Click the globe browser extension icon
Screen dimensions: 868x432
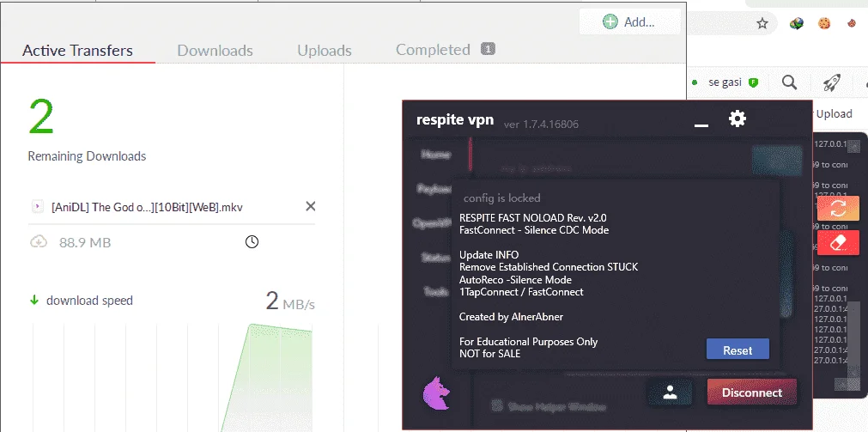pos(796,23)
